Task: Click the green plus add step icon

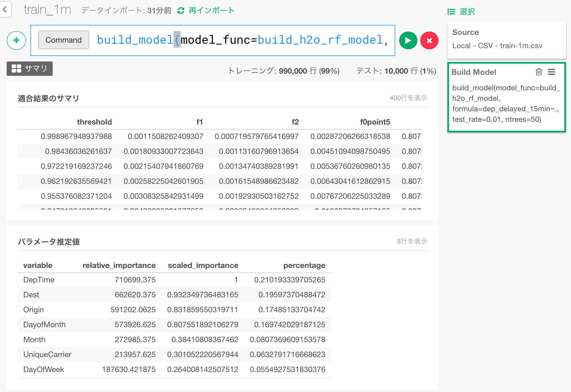Action: click(x=16, y=40)
